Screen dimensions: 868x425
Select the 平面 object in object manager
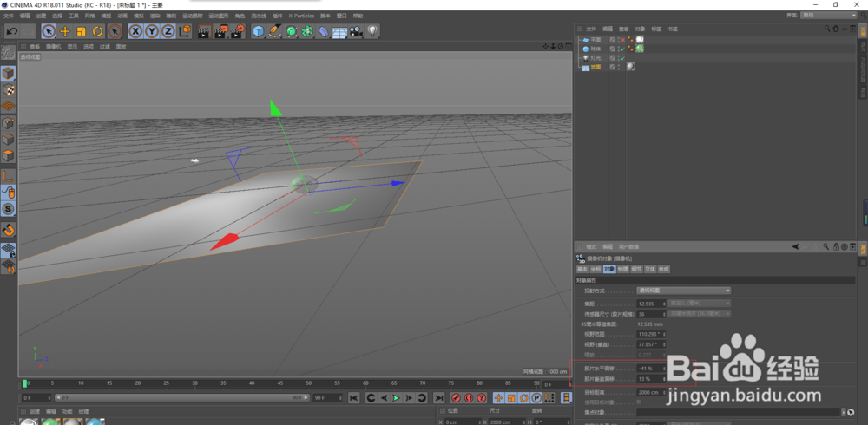tap(595, 40)
